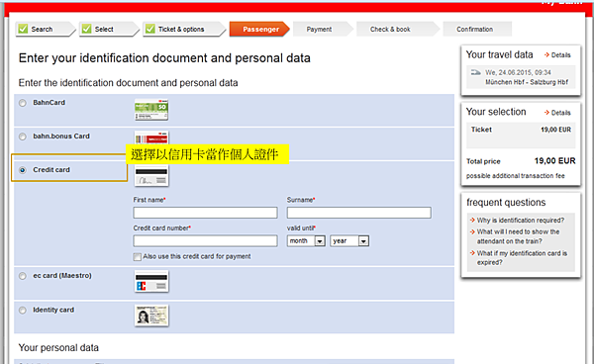Click the BahnCard image icon

(x=151, y=110)
